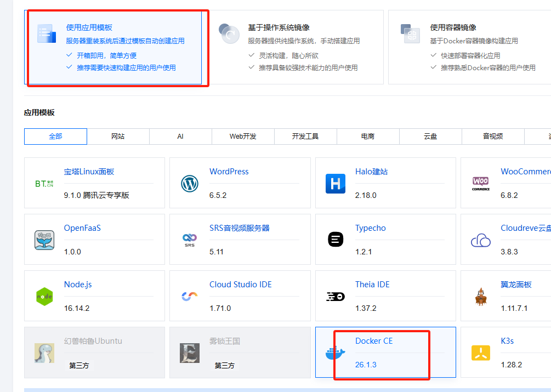Open the 音视频 tab

click(493, 137)
